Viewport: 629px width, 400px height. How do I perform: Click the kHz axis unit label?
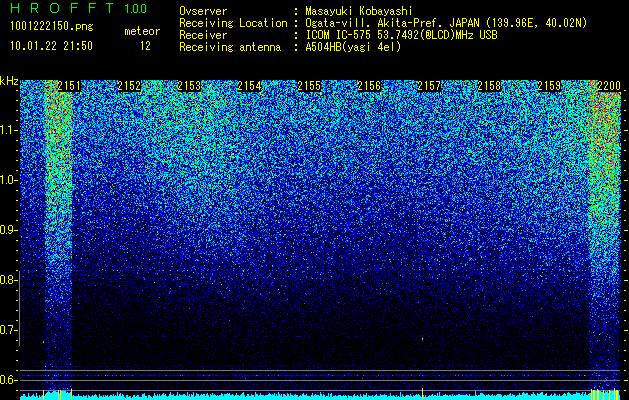[x=9, y=81]
